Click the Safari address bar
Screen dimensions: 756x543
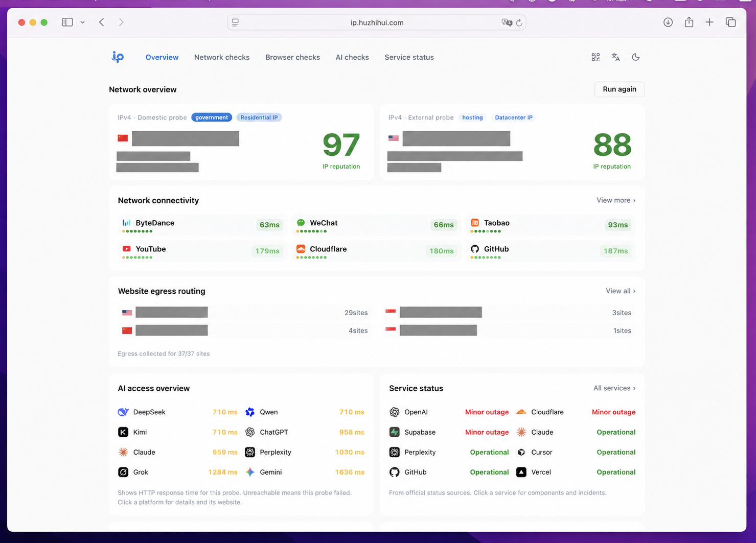[x=377, y=22]
